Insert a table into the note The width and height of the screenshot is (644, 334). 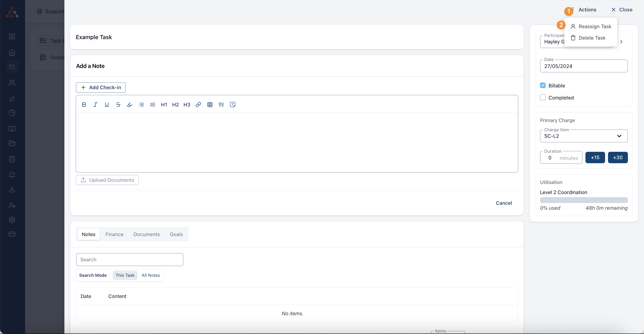click(x=210, y=104)
